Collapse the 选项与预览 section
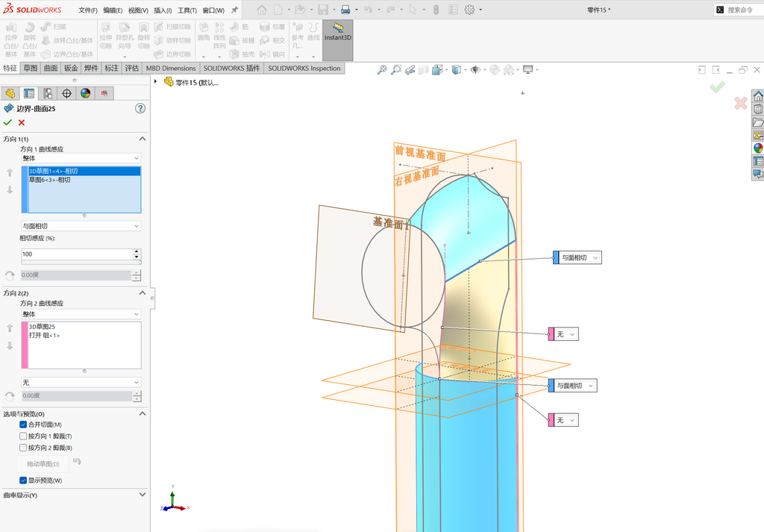Screen dimensions: 764x532 143,413
